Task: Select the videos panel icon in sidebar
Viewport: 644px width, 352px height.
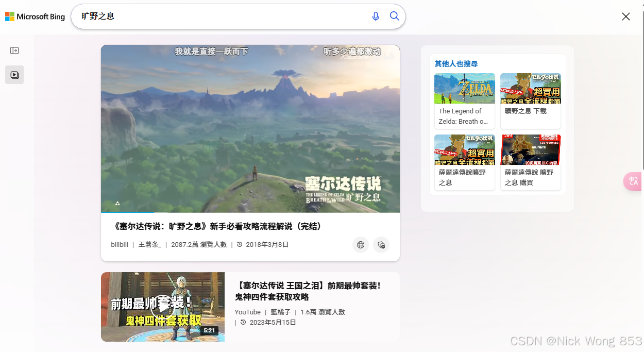Action: click(14, 75)
